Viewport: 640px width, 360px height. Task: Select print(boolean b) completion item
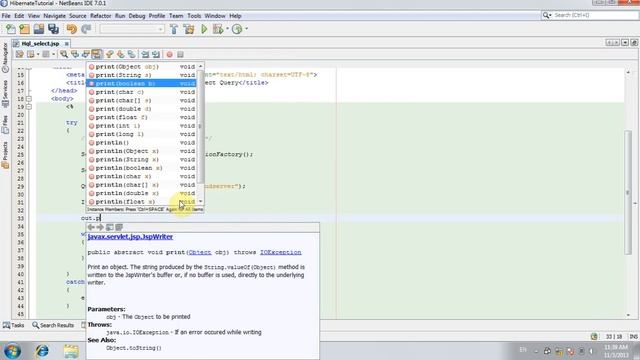click(x=141, y=83)
